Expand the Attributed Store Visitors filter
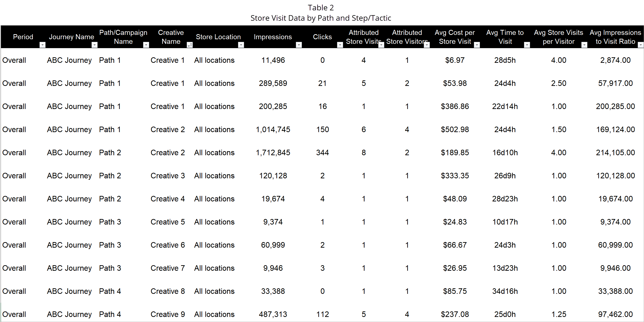The width and height of the screenshot is (644, 322). 427,45
